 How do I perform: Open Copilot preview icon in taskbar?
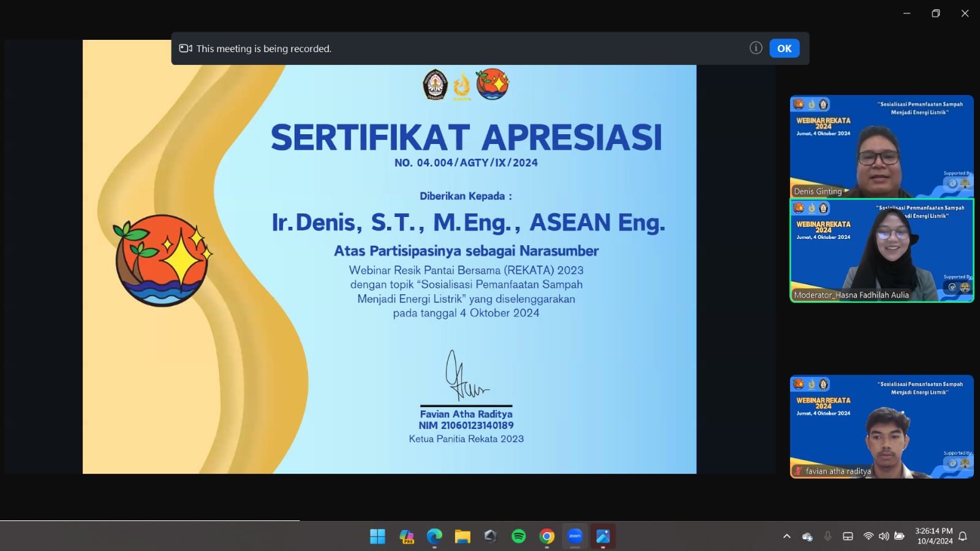pyautogui.click(x=406, y=537)
